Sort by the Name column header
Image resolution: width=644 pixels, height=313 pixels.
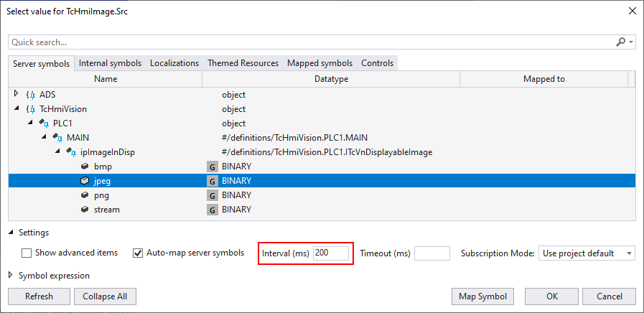106,79
